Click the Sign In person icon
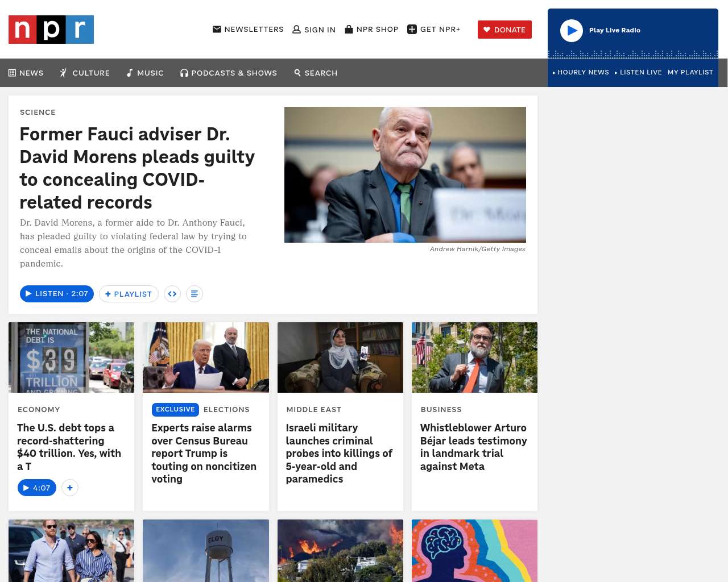 (296, 30)
